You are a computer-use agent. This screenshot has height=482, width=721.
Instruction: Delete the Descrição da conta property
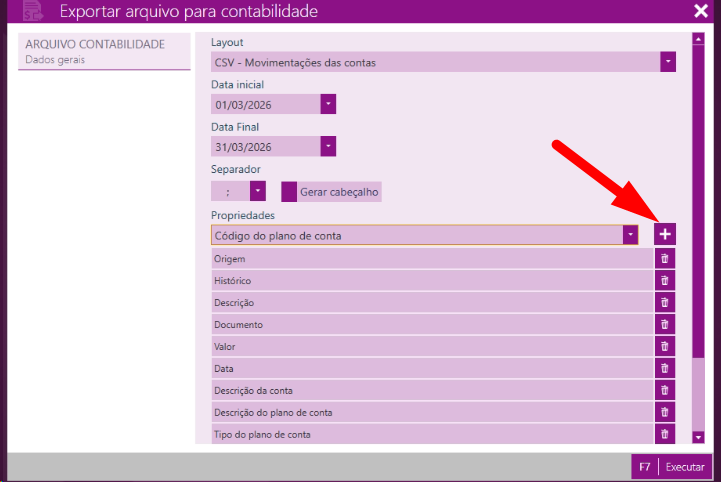(665, 390)
